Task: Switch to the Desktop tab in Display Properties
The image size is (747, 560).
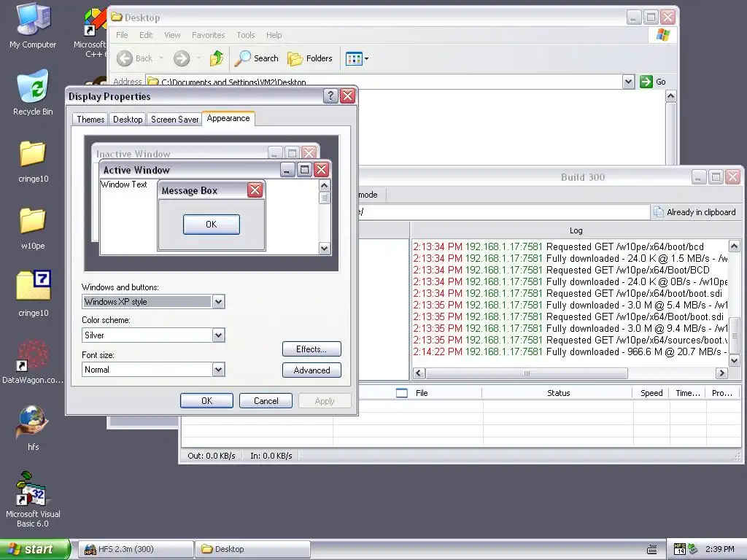Action: point(127,119)
